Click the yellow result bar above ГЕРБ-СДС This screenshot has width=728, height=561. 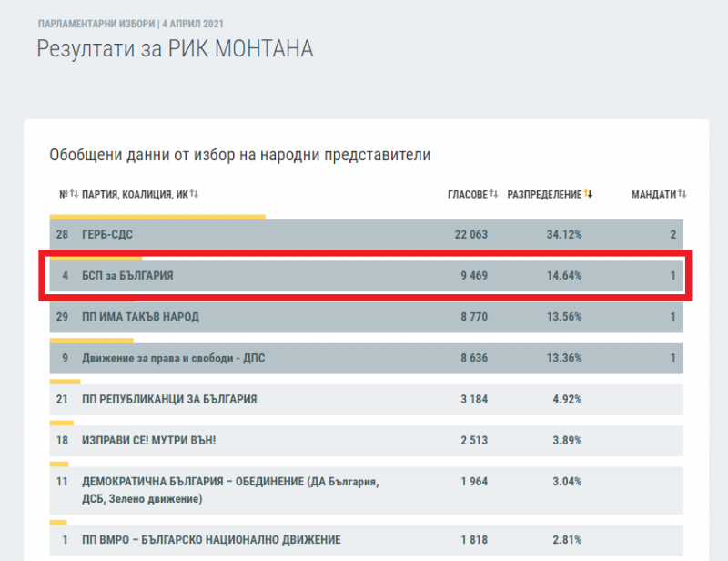pos(157,217)
